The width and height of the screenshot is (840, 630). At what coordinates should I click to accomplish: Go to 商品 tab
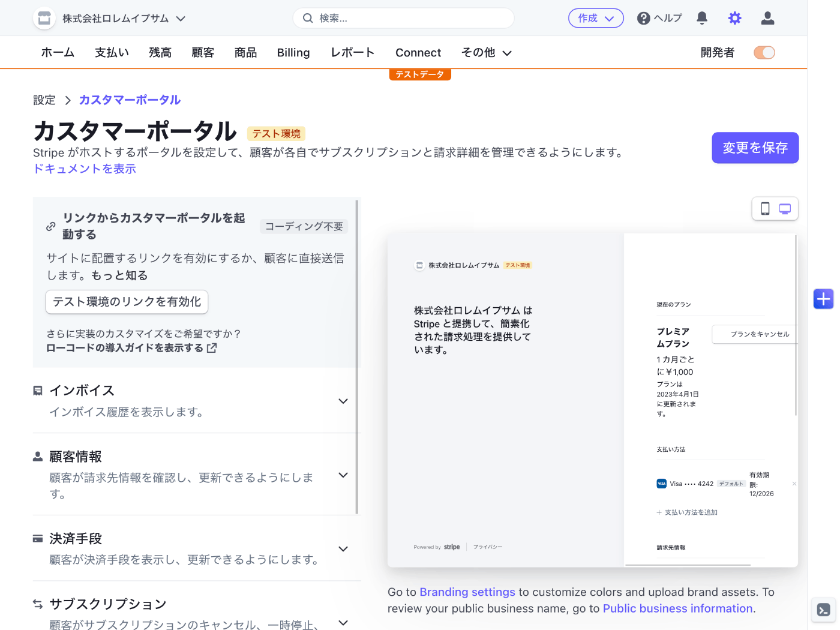pos(245,53)
